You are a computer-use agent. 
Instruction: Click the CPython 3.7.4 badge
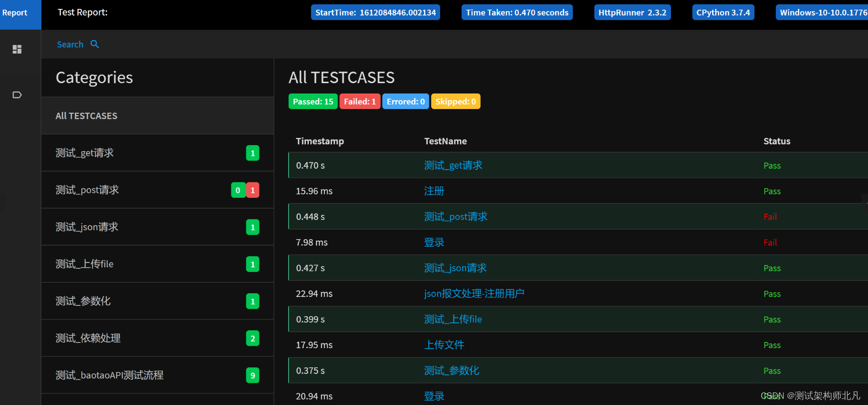(x=723, y=13)
